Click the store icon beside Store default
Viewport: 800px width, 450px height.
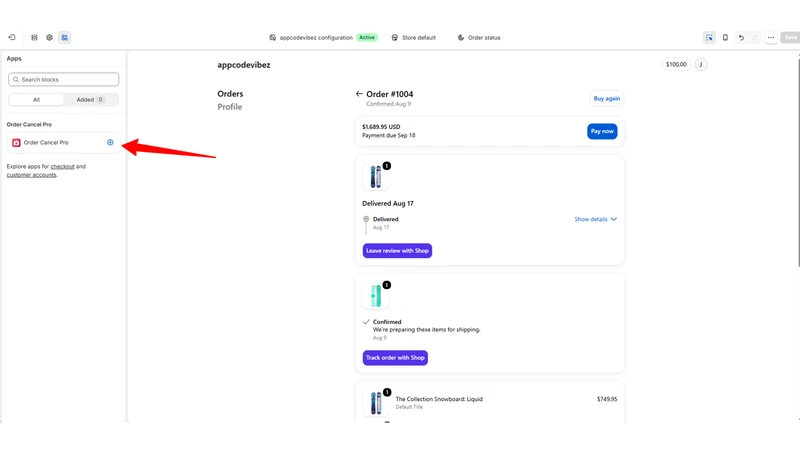click(x=395, y=37)
